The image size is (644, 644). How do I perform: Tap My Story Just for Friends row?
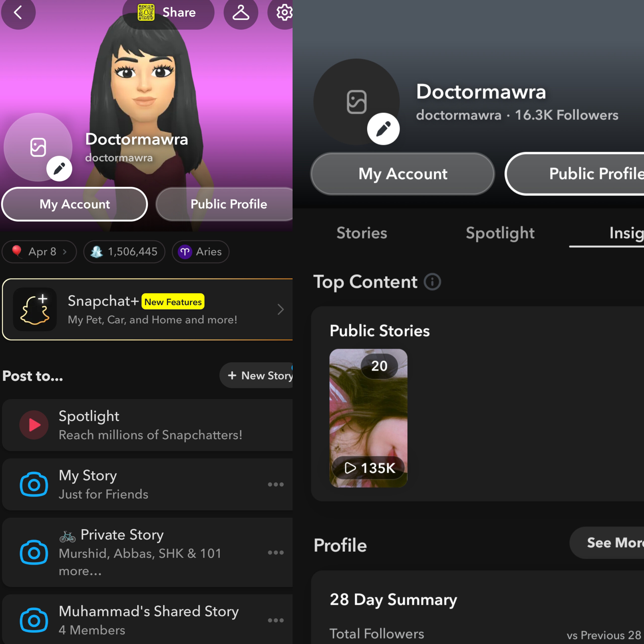pos(148,484)
